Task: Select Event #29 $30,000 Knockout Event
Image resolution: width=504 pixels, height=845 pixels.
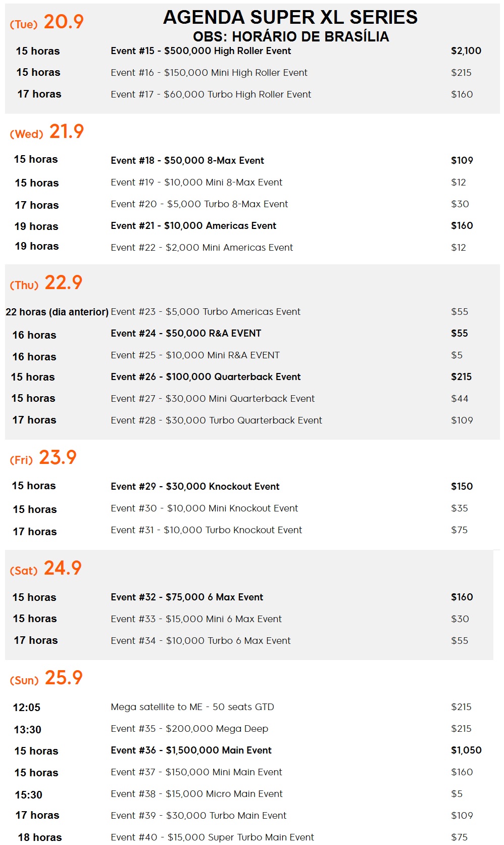Action: tap(195, 487)
